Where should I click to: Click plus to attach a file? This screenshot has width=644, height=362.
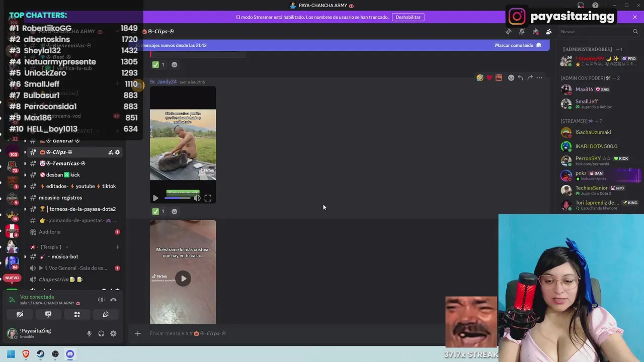(137, 333)
